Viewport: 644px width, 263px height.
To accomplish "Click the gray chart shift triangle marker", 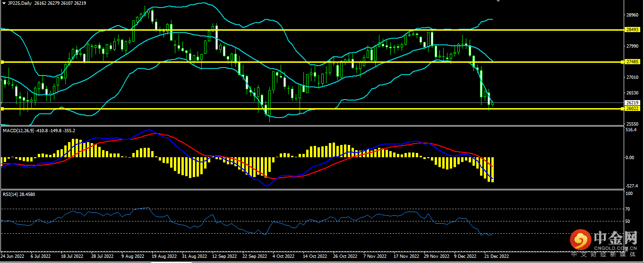I will tap(497, 1).
